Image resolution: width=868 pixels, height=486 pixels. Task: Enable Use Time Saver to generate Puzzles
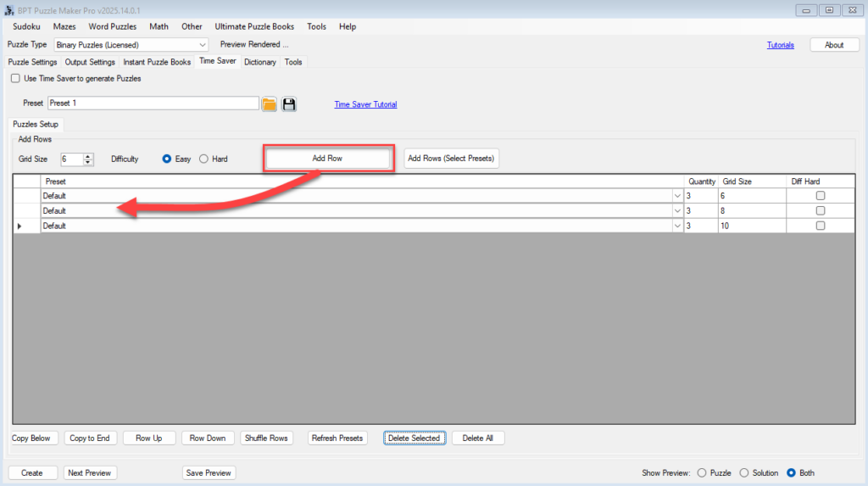coord(15,78)
